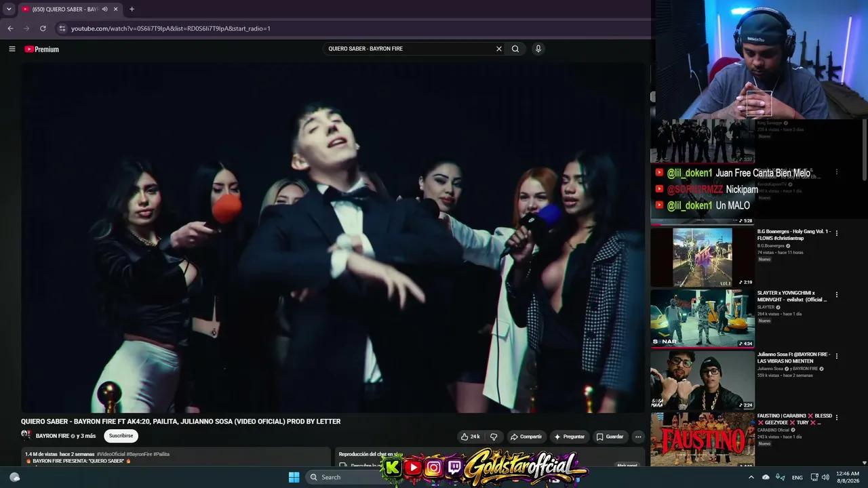
Task: Click the #Pailita hashtag link
Action: click(161, 454)
